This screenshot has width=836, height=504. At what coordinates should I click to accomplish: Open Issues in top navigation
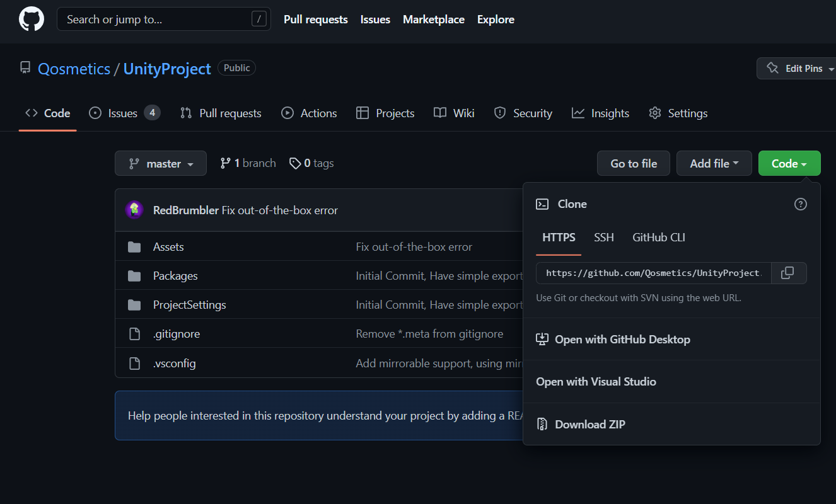pyautogui.click(x=375, y=20)
